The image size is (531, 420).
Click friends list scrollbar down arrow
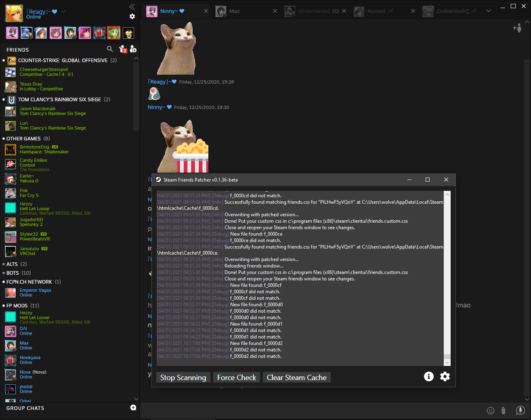136,399
